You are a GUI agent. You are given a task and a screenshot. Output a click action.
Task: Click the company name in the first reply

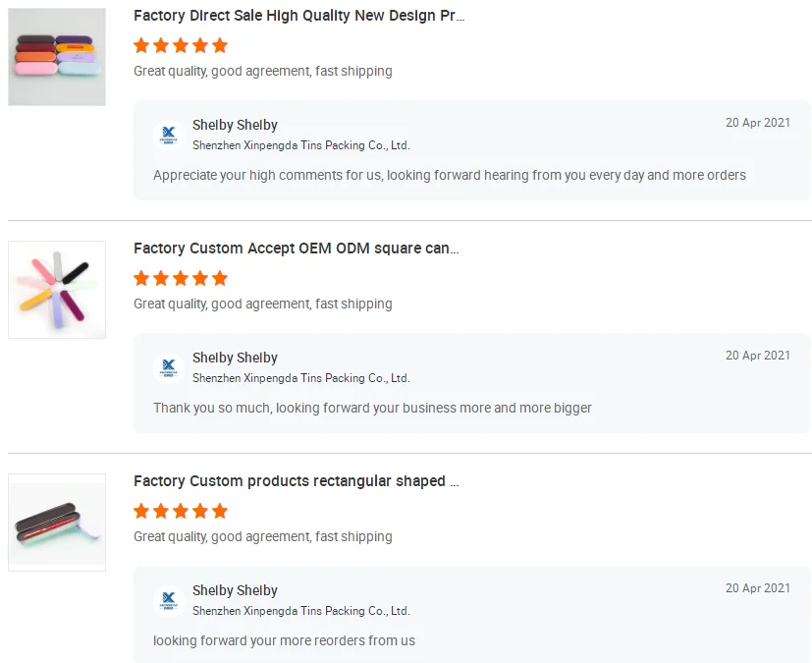[x=300, y=145]
